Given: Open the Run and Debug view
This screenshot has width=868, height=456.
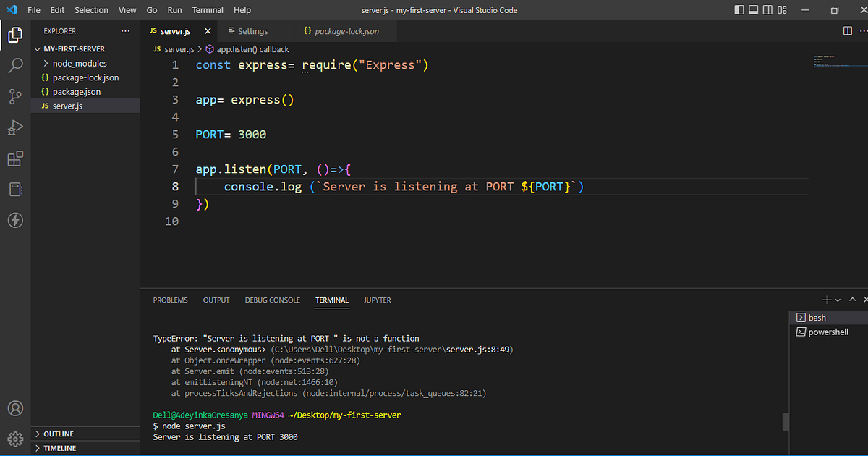Looking at the screenshot, I should pyautogui.click(x=15, y=127).
